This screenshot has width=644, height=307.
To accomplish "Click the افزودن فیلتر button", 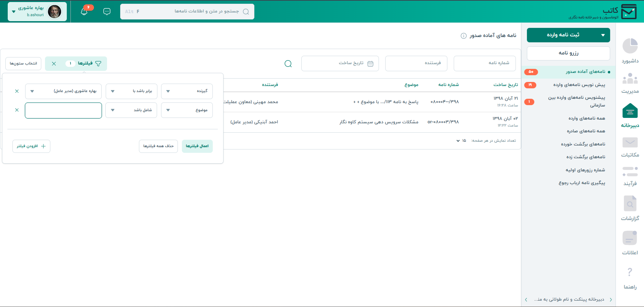I will coord(31,146).
